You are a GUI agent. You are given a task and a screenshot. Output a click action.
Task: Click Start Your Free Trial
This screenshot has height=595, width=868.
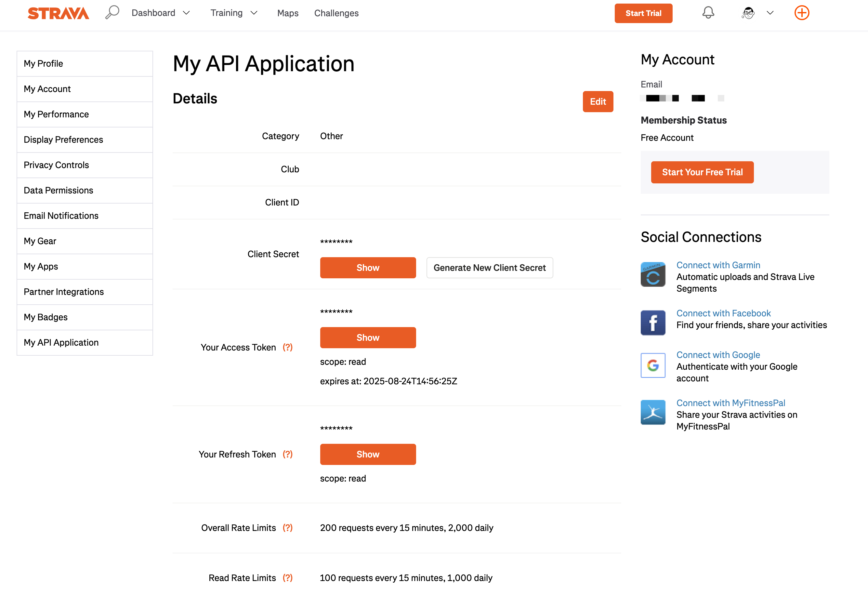click(x=702, y=172)
